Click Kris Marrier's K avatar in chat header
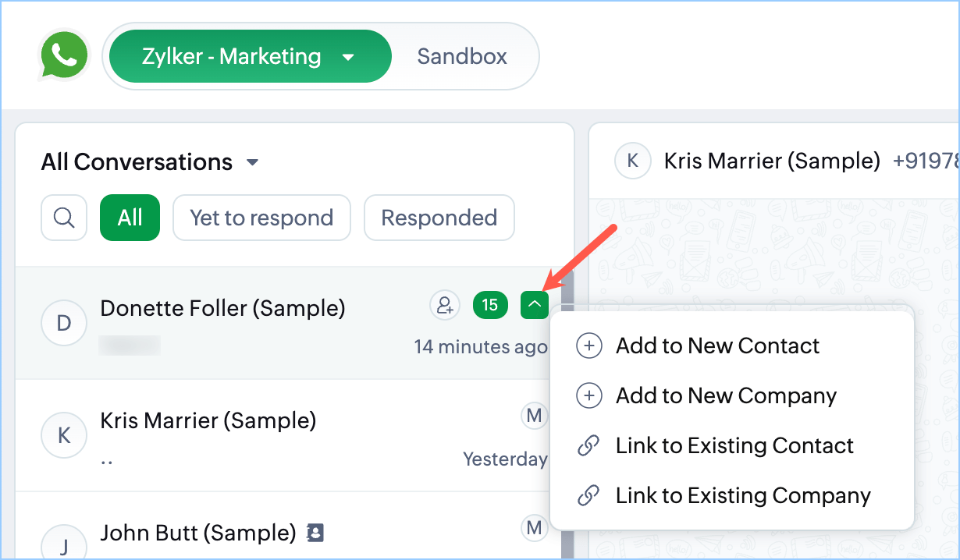This screenshot has width=960, height=560. tap(632, 161)
